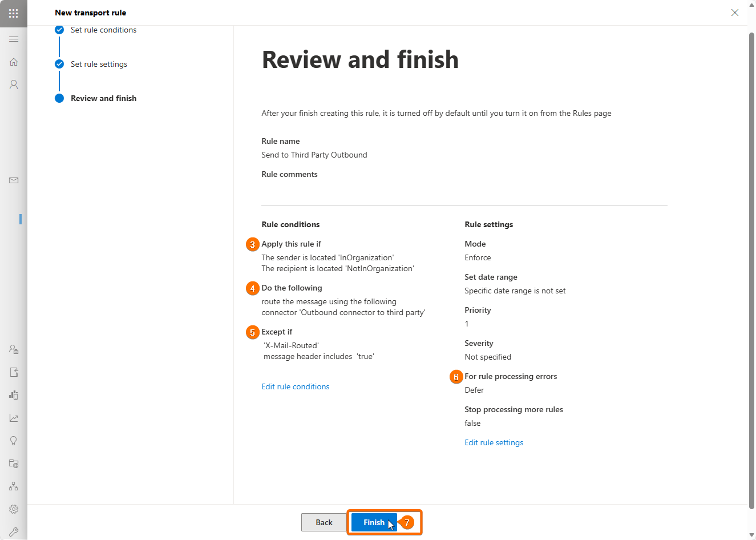Viewport: 756px width, 540px height.
Task: Go to Home in the sidebar
Action: point(14,62)
